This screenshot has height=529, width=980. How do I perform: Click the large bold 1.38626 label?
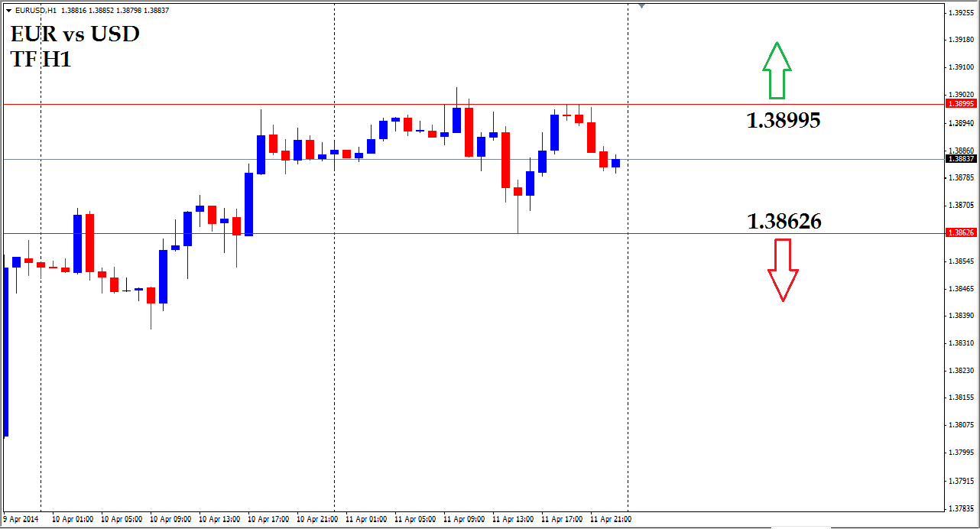pyautogui.click(x=784, y=222)
